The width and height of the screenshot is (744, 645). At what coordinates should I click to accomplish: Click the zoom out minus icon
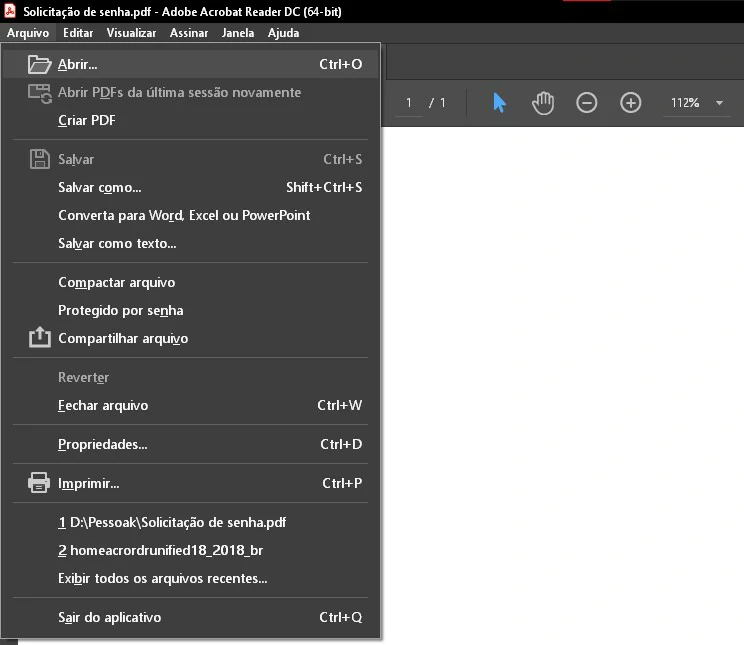click(586, 103)
